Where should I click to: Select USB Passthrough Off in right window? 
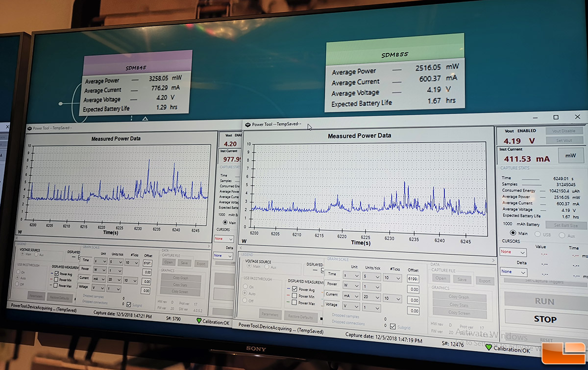pyautogui.click(x=245, y=300)
